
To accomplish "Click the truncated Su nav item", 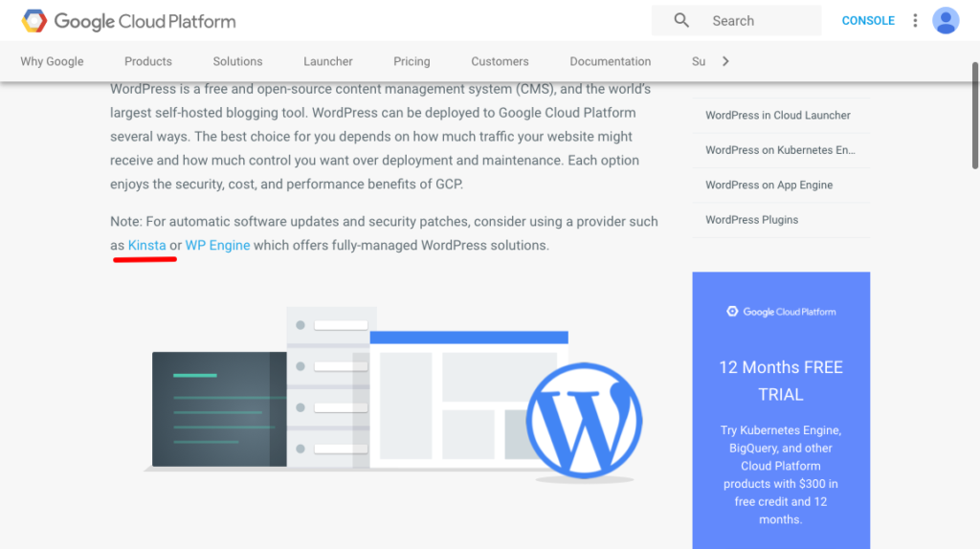I will 699,61.
